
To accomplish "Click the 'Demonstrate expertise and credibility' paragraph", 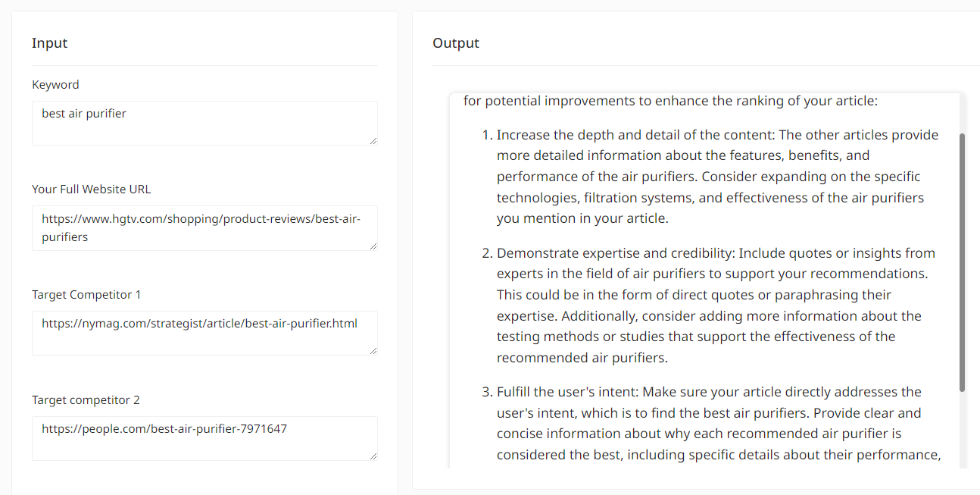I will 716,305.
